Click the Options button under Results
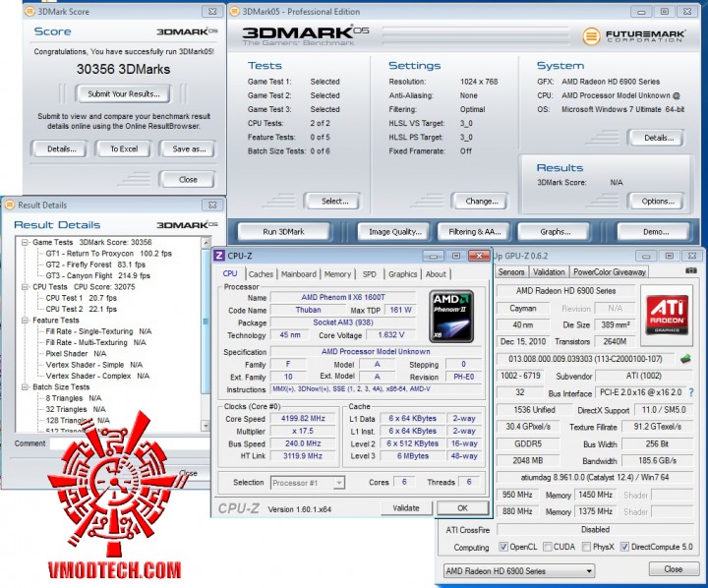 [x=658, y=202]
